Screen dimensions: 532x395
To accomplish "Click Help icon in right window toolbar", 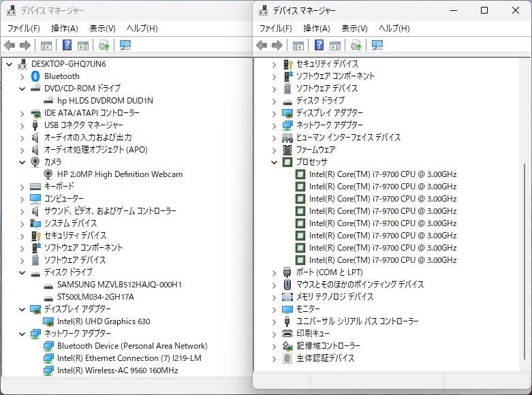I will click(x=319, y=45).
